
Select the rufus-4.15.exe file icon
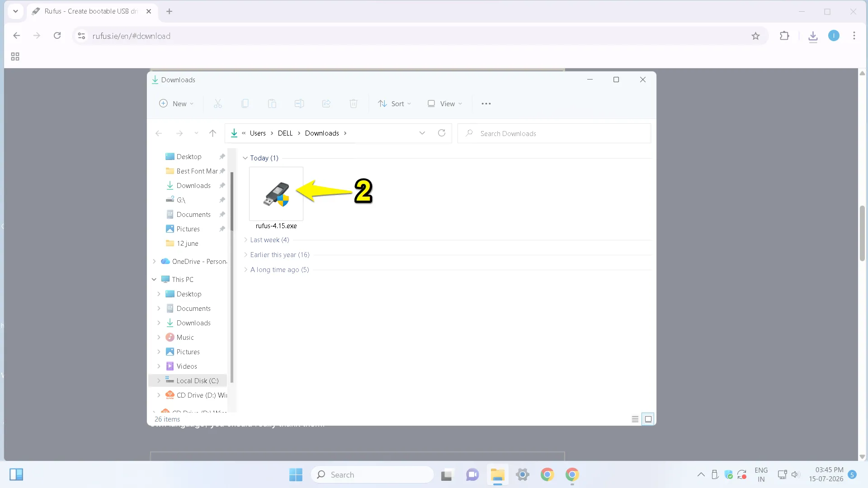pos(276,194)
